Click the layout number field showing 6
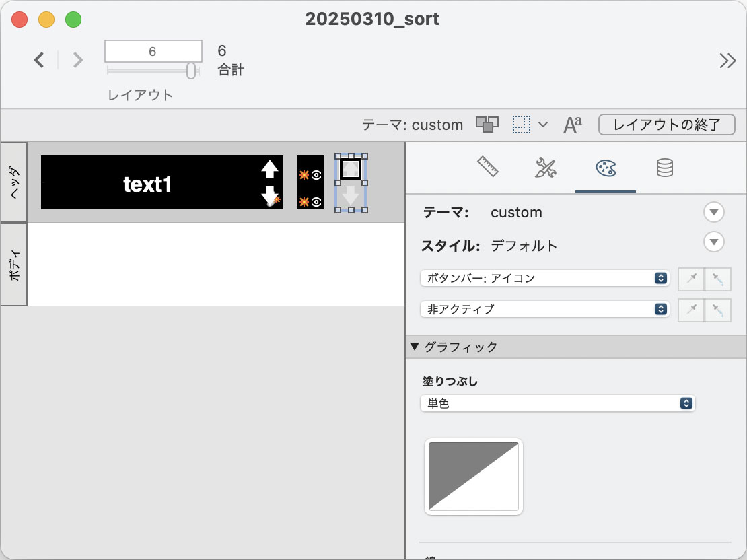Image resolution: width=747 pixels, height=560 pixels. [153, 51]
